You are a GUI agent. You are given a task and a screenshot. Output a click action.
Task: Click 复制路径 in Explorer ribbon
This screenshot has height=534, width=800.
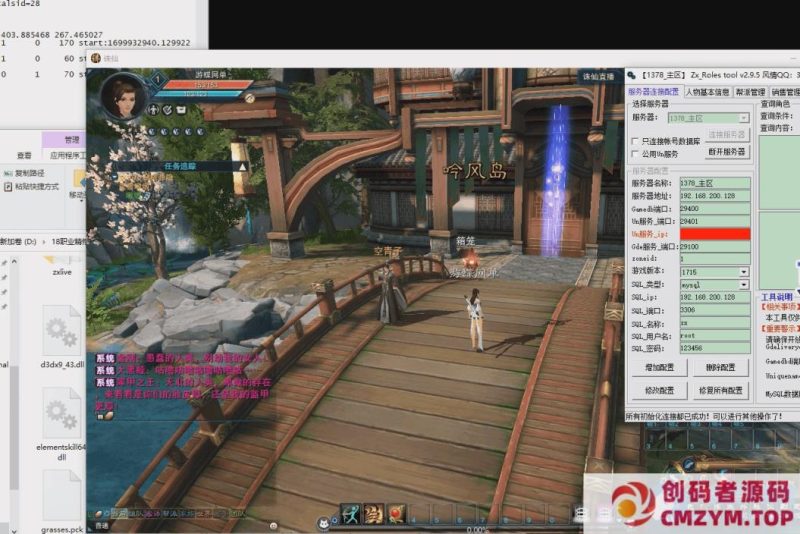pyautogui.click(x=24, y=173)
